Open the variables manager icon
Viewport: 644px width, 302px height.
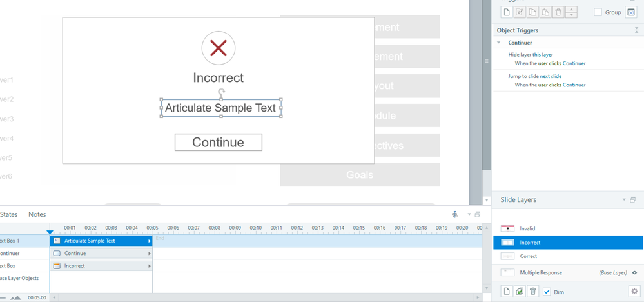(631, 12)
